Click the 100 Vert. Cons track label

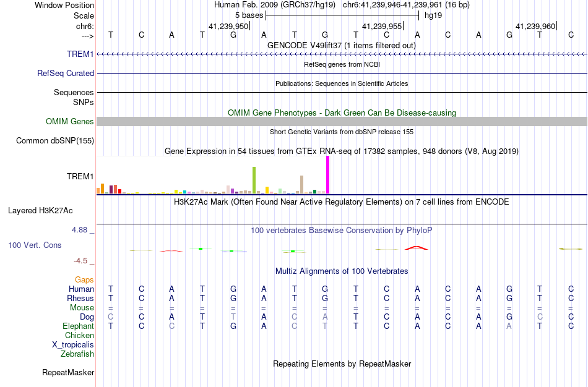35,245
